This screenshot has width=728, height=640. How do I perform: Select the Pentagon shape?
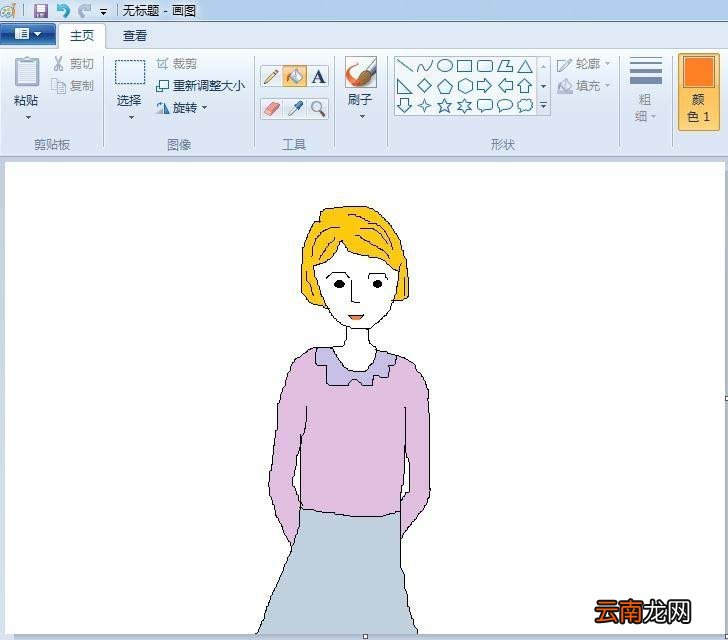pos(445,86)
